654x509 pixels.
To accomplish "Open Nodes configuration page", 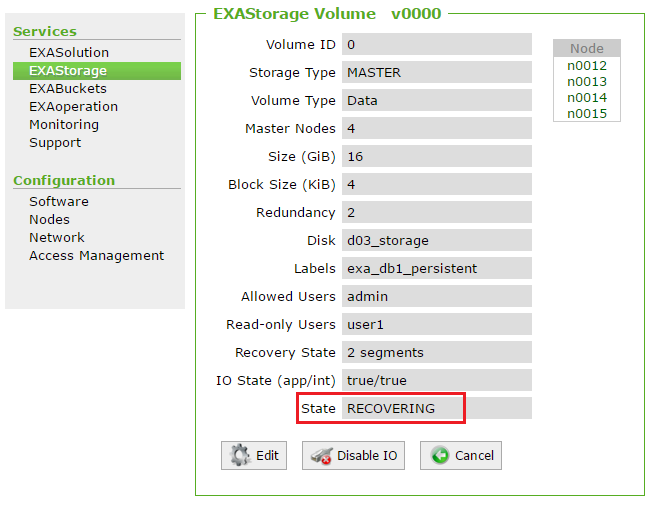I will point(49,219).
